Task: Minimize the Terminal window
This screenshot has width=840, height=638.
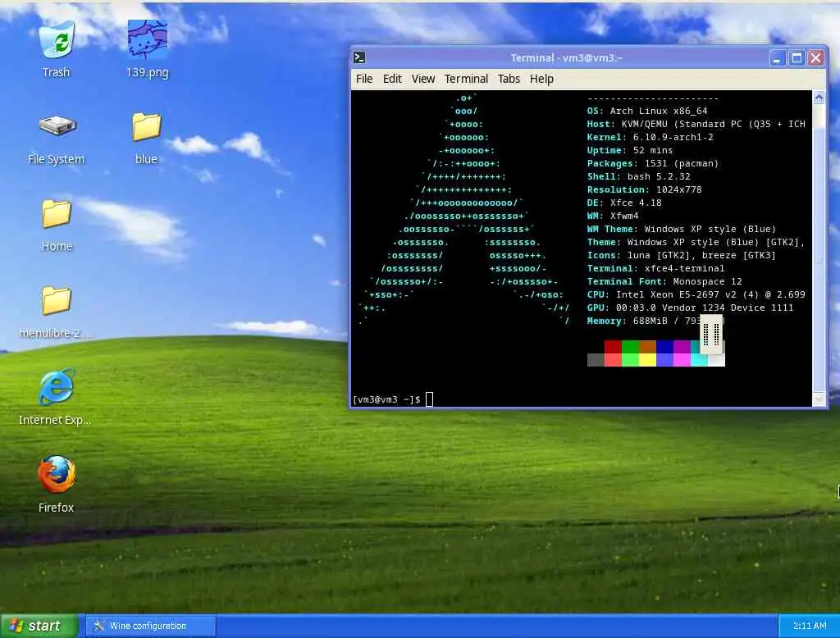Action: click(778, 58)
